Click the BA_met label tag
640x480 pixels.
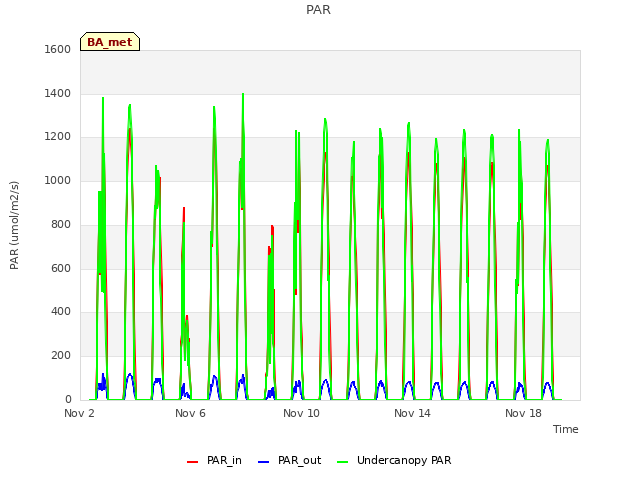pyautogui.click(x=110, y=42)
